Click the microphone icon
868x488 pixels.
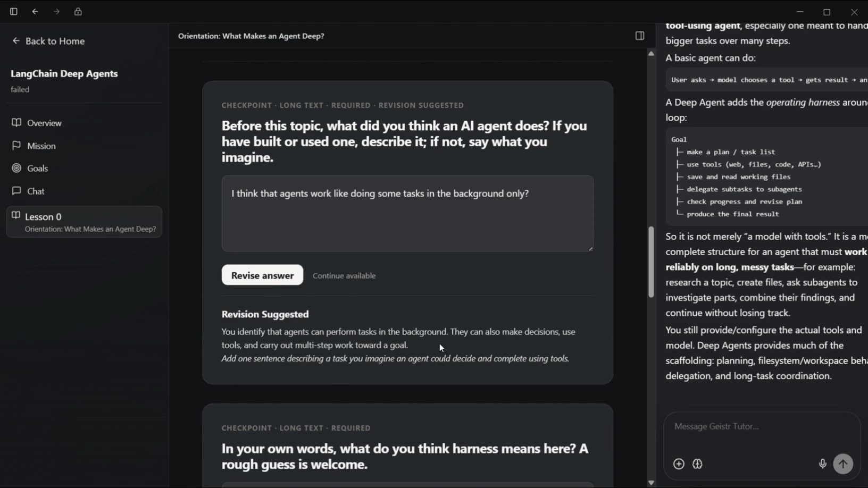[822, 464]
